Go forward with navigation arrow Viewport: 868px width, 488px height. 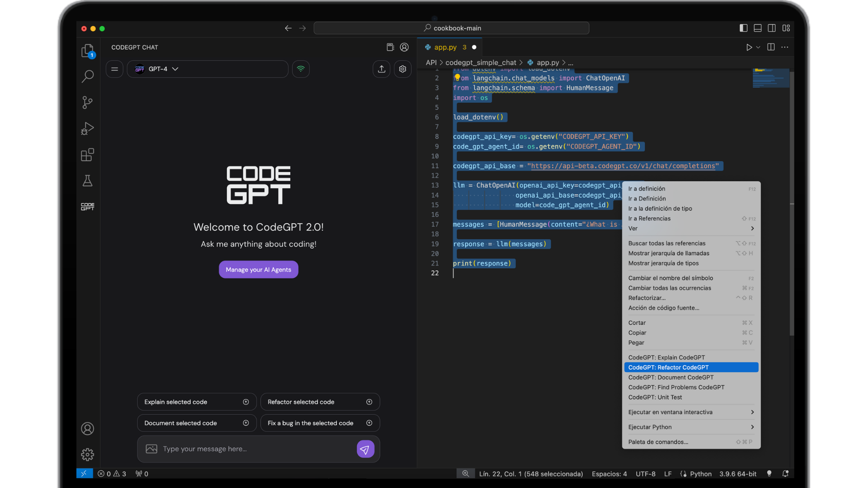point(302,28)
